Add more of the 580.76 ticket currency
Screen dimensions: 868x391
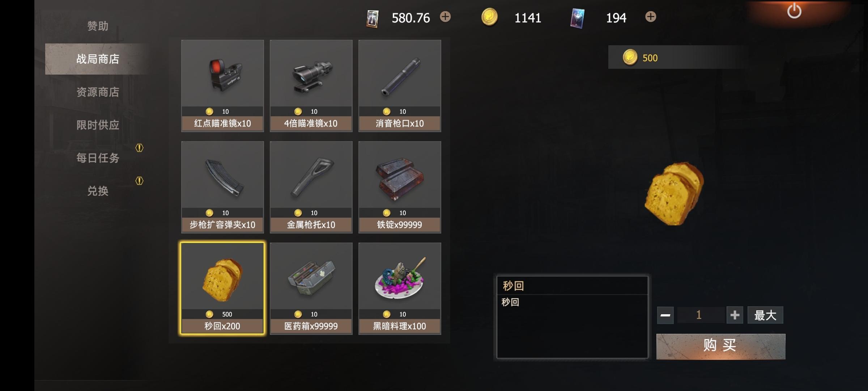point(445,17)
